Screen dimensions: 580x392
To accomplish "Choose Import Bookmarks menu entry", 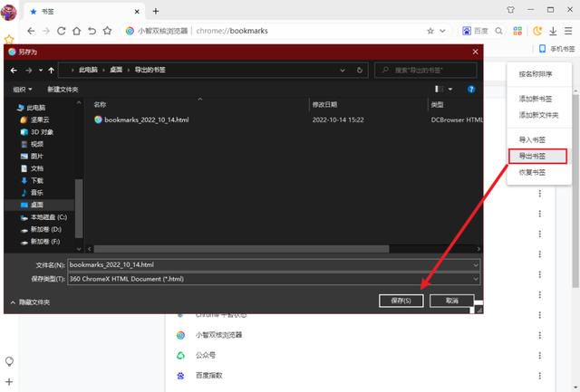I will [x=532, y=139].
